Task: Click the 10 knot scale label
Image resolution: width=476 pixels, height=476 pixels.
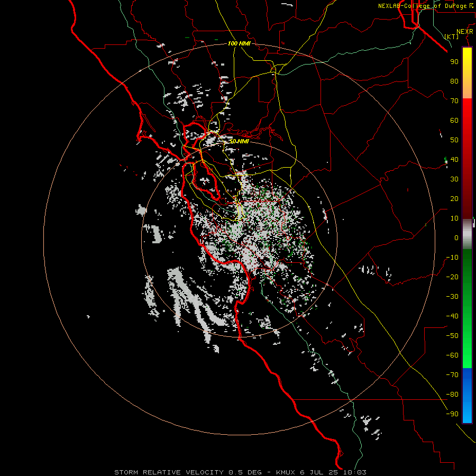Action: [454, 218]
